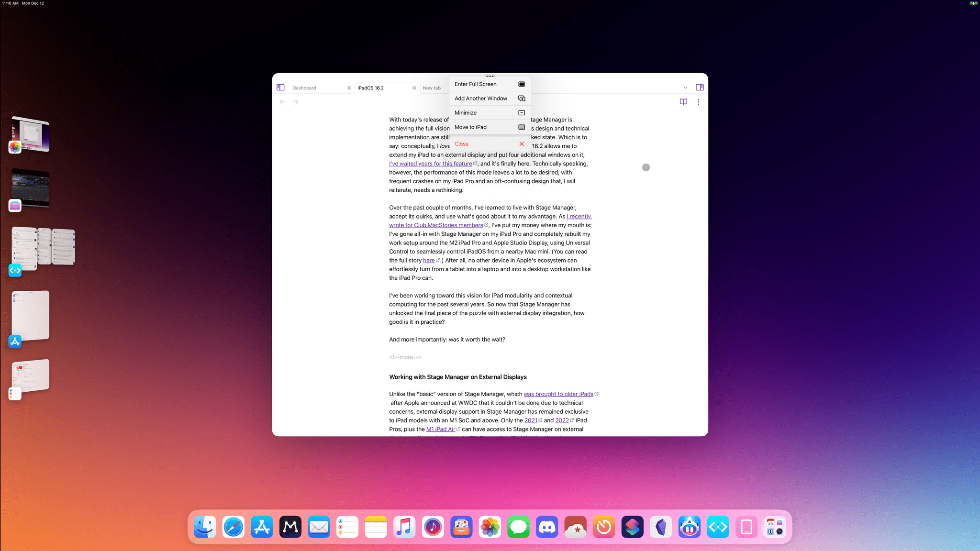Click the three-dot window control above the menu
The width and height of the screenshot is (980, 551).
point(490,76)
